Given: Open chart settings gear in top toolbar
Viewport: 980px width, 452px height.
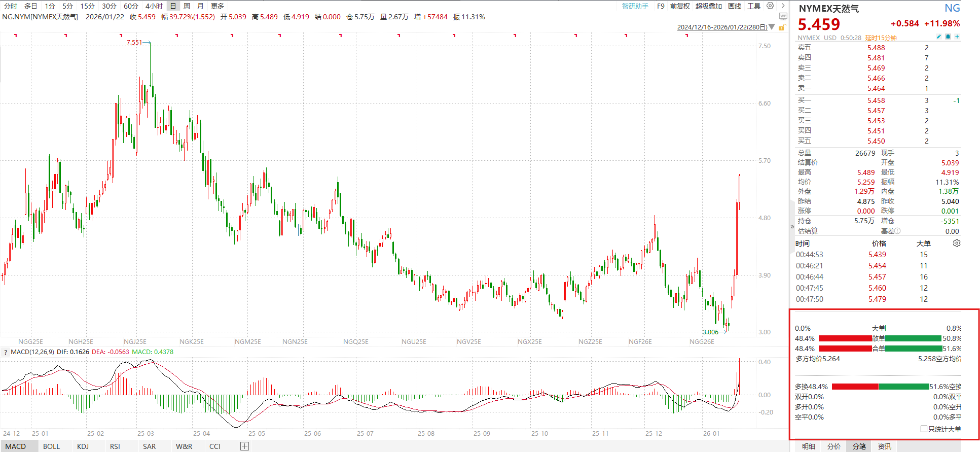Looking at the screenshot, I should [x=770, y=6].
